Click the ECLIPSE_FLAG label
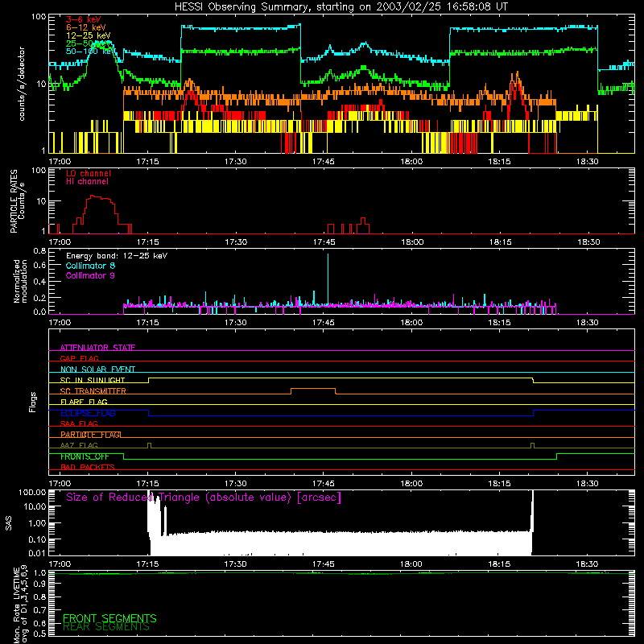Viewport: 644px width, 644px height. pos(88,413)
